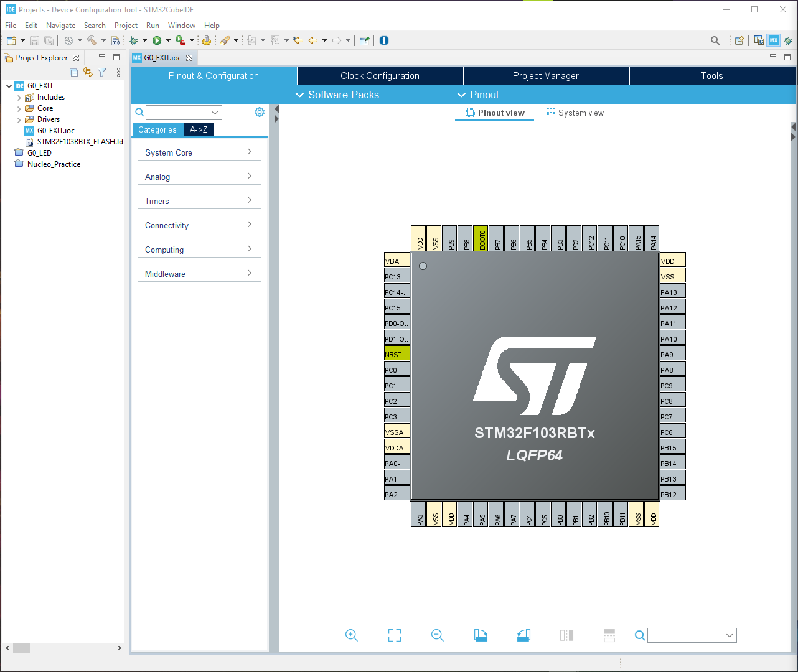Open the pin search combo box below the chip
The width and height of the screenshot is (798, 672).
pos(692,635)
